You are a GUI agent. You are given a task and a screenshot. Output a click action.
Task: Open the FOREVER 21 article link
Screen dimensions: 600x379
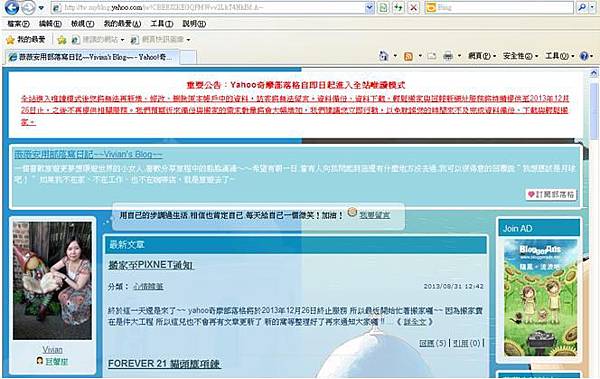[164, 364]
